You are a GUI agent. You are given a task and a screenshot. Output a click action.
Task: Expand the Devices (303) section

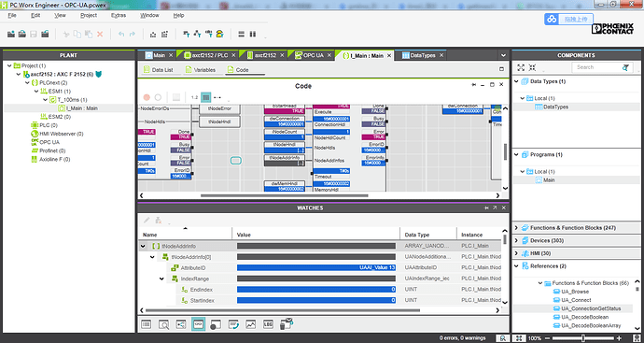(517, 240)
